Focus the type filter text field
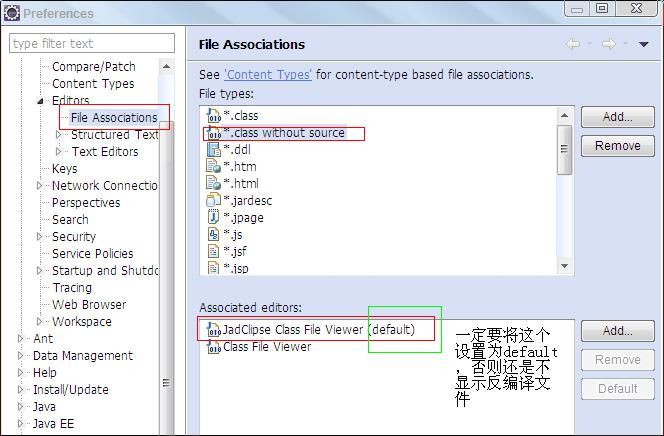This screenshot has height=436, width=664. point(92,43)
